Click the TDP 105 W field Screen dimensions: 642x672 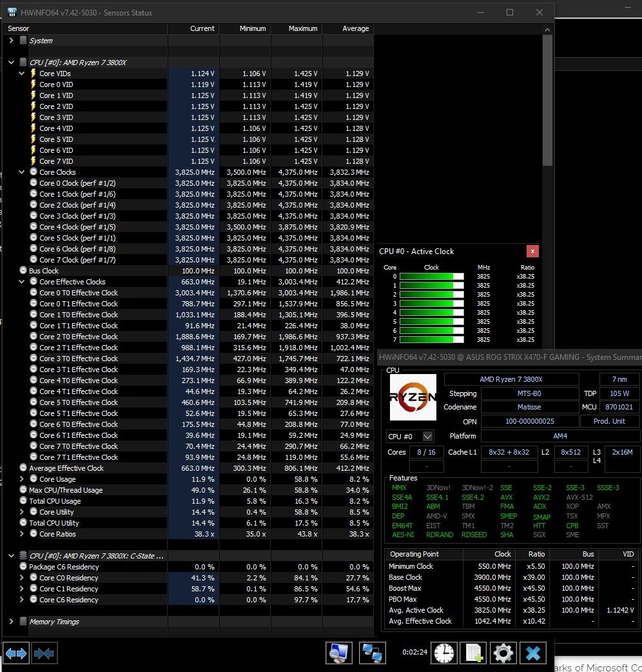[x=619, y=393]
